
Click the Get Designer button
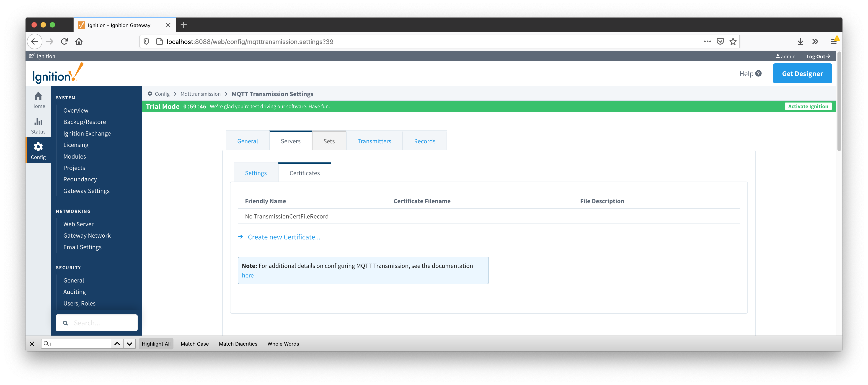pyautogui.click(x=802, y=73)
